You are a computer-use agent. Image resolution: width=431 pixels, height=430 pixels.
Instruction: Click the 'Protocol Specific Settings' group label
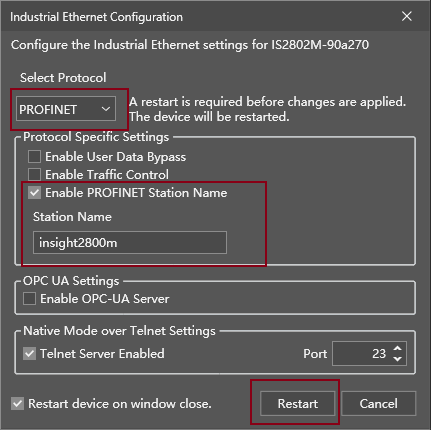[96, 137]
